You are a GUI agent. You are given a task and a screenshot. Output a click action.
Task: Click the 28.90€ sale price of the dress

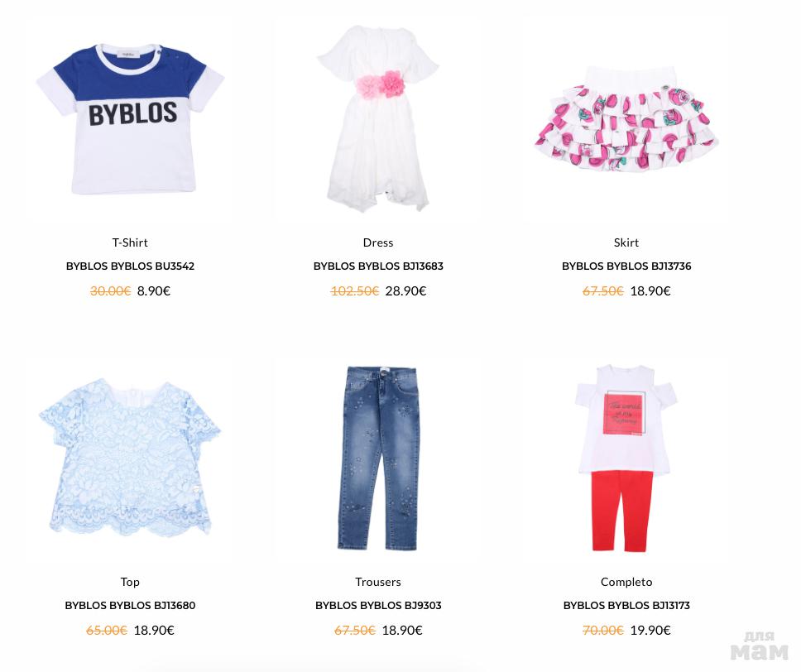tap(405, 291)
